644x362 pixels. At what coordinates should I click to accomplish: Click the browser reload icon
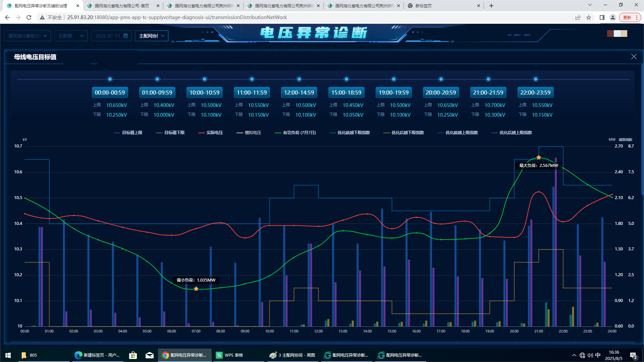(x=29, y=17)
